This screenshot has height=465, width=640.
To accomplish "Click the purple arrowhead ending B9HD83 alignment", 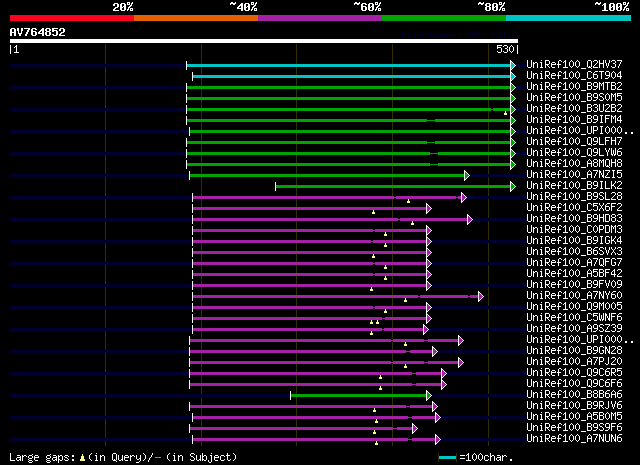I will (470, 220).
